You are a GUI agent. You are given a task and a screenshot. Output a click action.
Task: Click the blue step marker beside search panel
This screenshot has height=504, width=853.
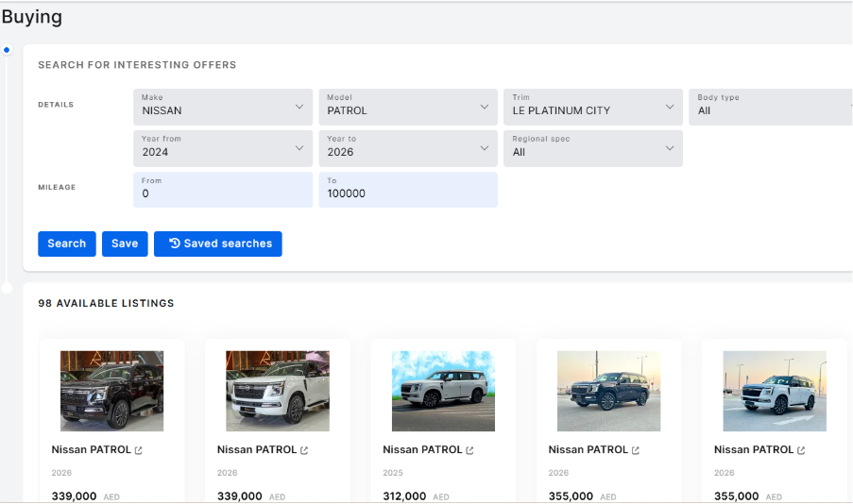point(7,50)
